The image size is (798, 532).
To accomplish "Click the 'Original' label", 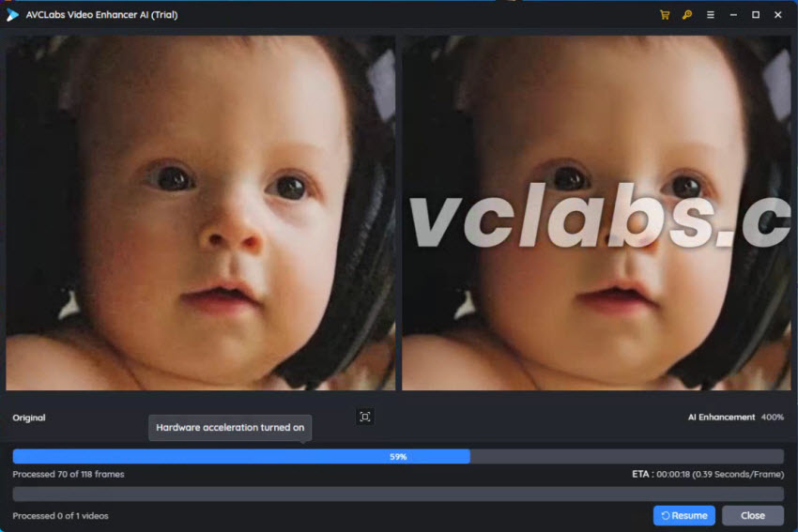I will 29,418.
